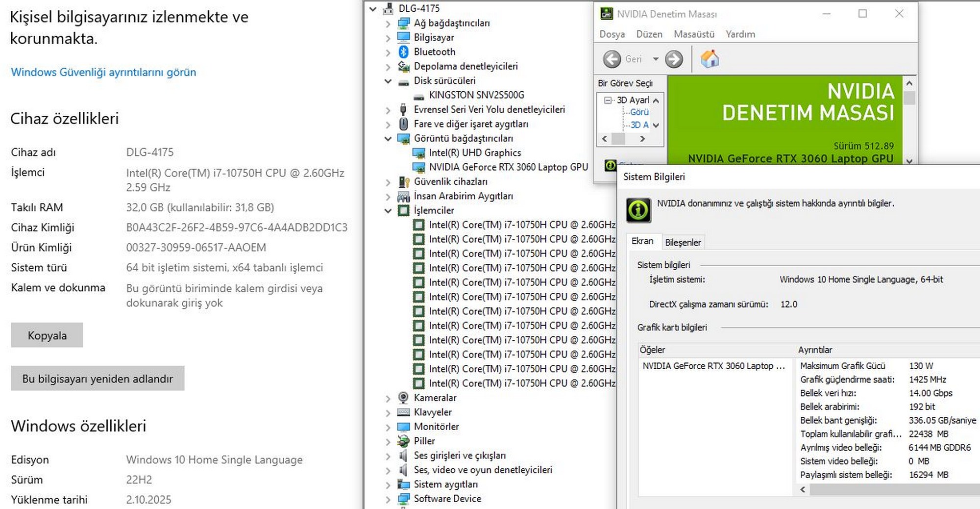Viewport: 980px width, 509px height.
Task: Open the Masaüstü menu
Action: pos(693,34)
